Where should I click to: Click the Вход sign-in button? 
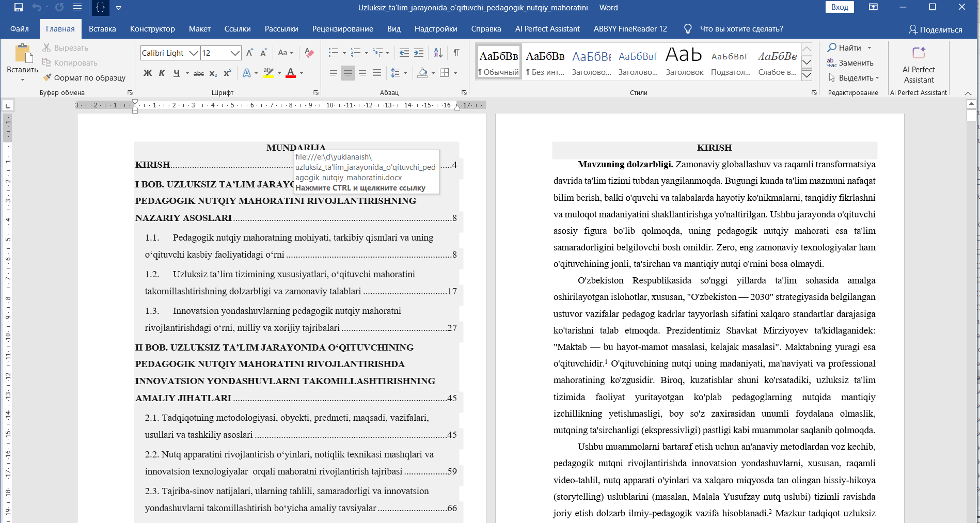point(840,7)
